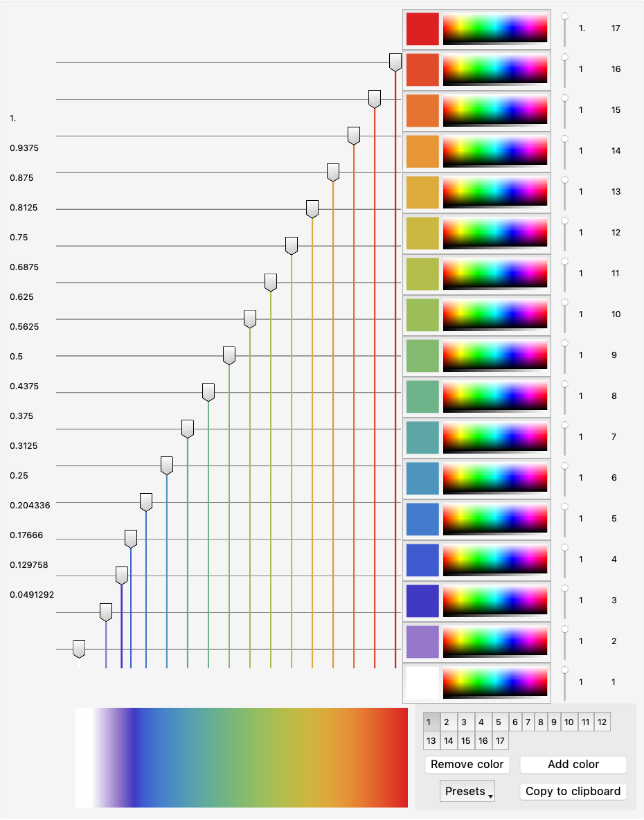The height and width of the screenshot is (820, 644).
Task: Pick a hue in row 9's spectrum picker
Action: [x=495, y=355]
